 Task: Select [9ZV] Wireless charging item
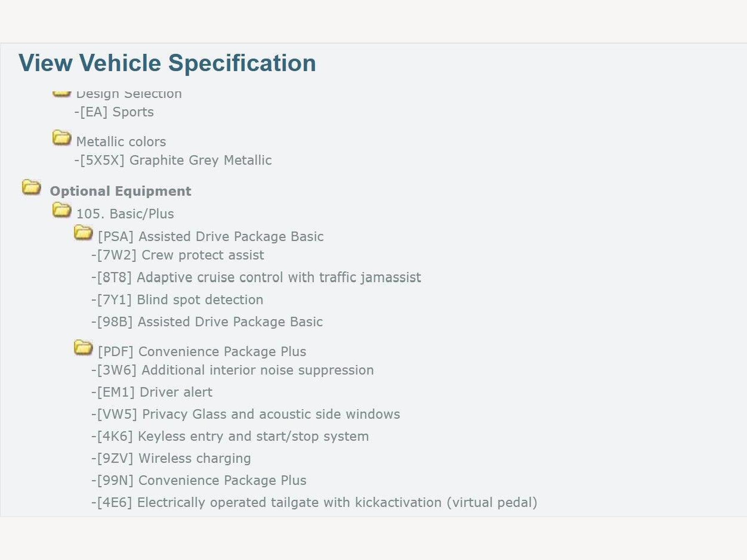pyautogui.click(x=171, y=458)
